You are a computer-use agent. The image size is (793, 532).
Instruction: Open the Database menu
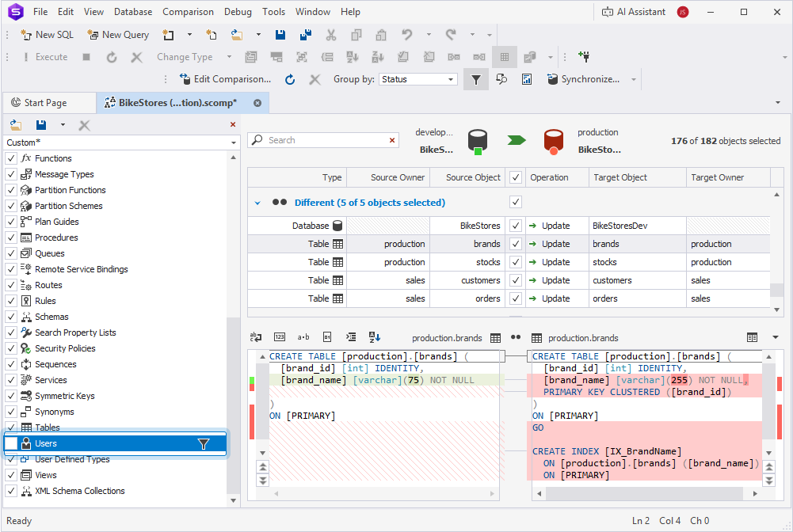[x=132, y=11]
